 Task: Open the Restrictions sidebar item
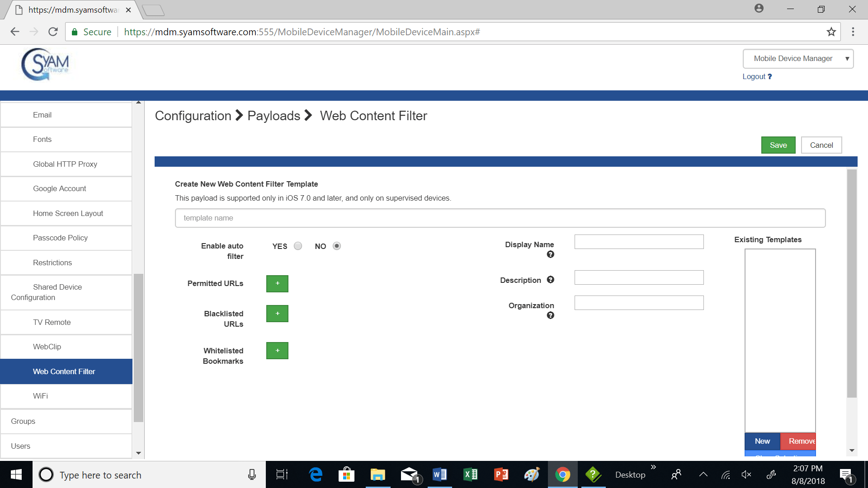coord(52,263)
